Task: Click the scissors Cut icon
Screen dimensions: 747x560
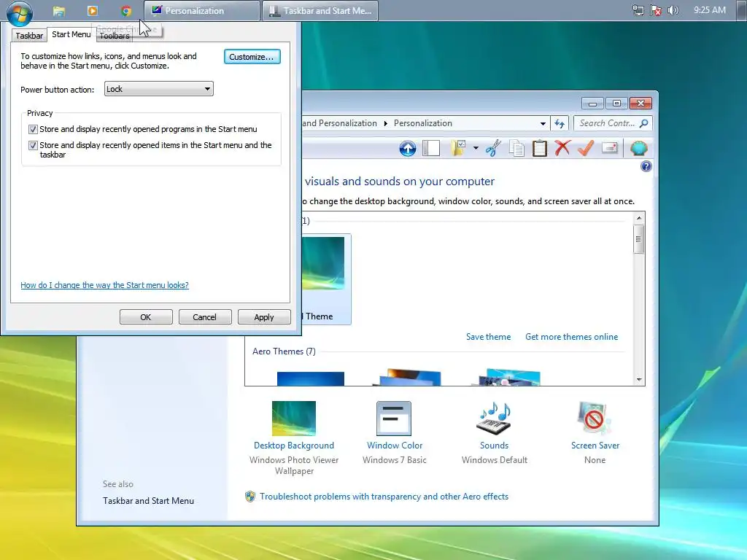Action: coord(493,148)
